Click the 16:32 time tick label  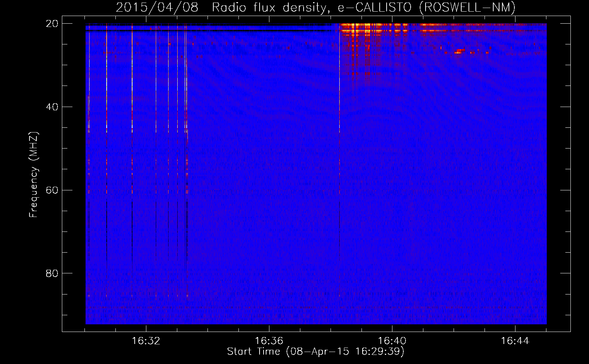146,341
